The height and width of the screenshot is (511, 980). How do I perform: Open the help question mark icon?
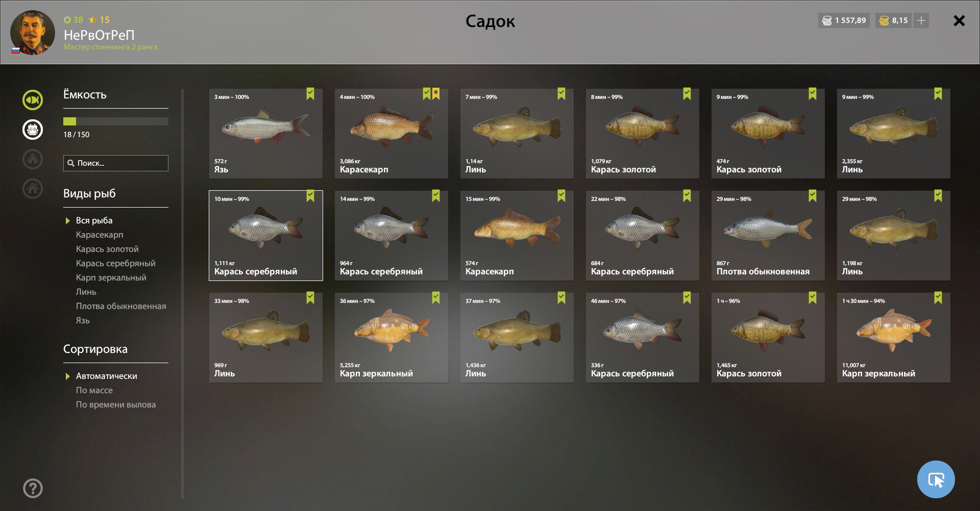point(33,489)
